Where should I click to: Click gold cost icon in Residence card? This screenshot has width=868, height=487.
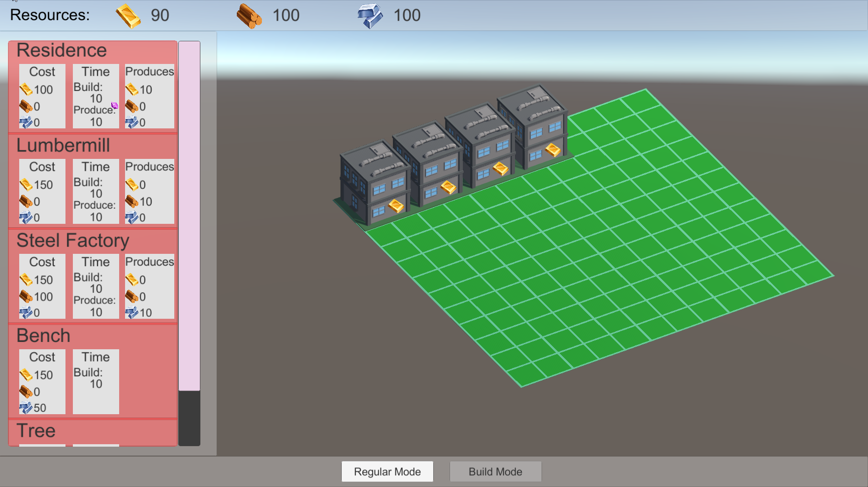click(26, 90)
